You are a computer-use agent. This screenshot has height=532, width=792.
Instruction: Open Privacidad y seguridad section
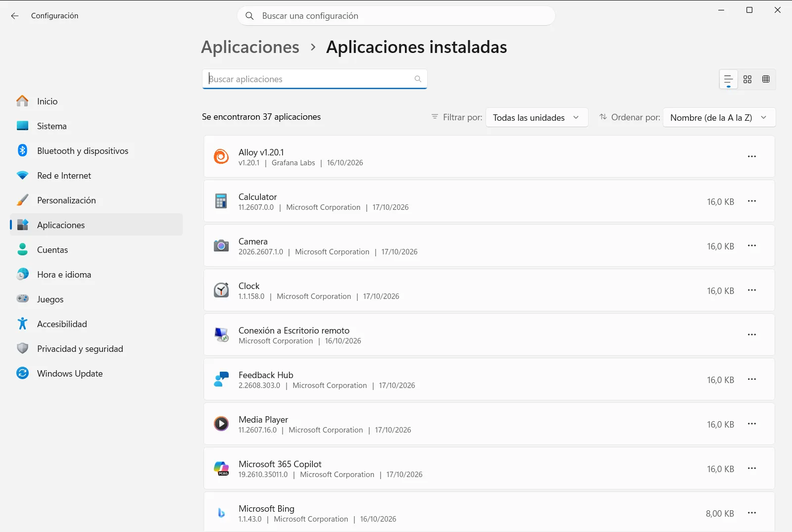[x=97, y=348]
